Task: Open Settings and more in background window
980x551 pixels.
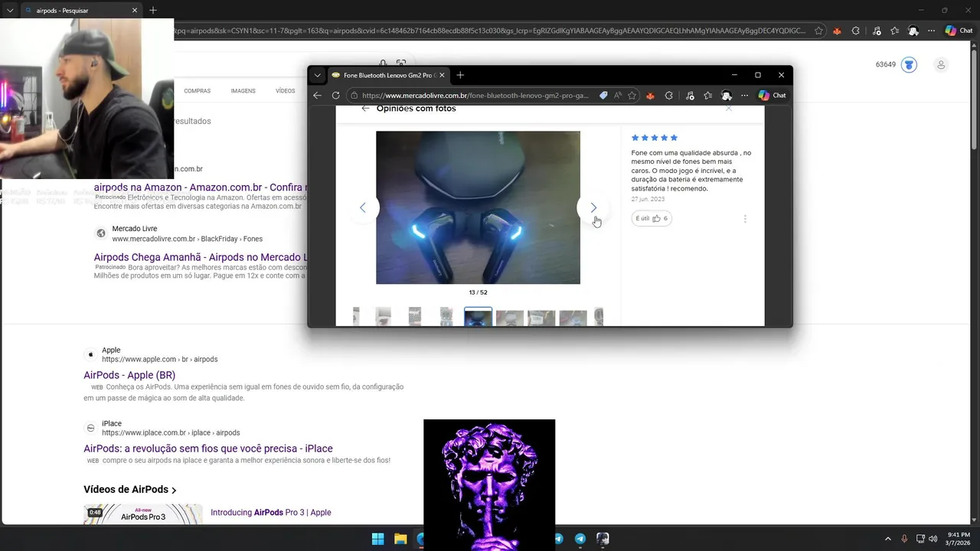Action: [931, 31]
